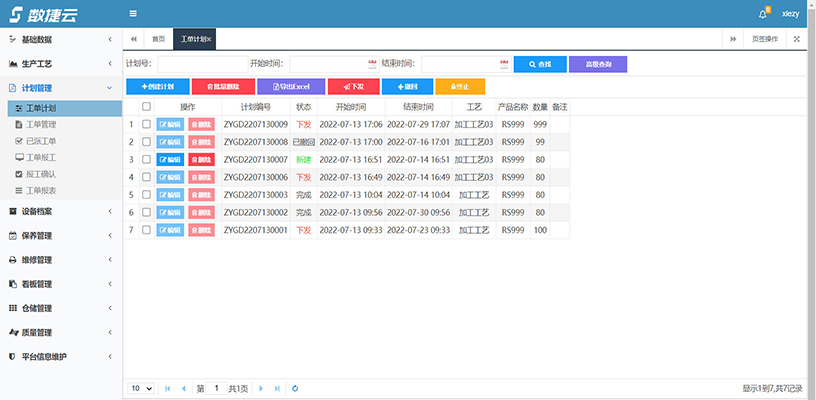
Task: Tick the checkbox for row ZYGD2207130009
Action: pyautogui.click(x=147, y=124)
